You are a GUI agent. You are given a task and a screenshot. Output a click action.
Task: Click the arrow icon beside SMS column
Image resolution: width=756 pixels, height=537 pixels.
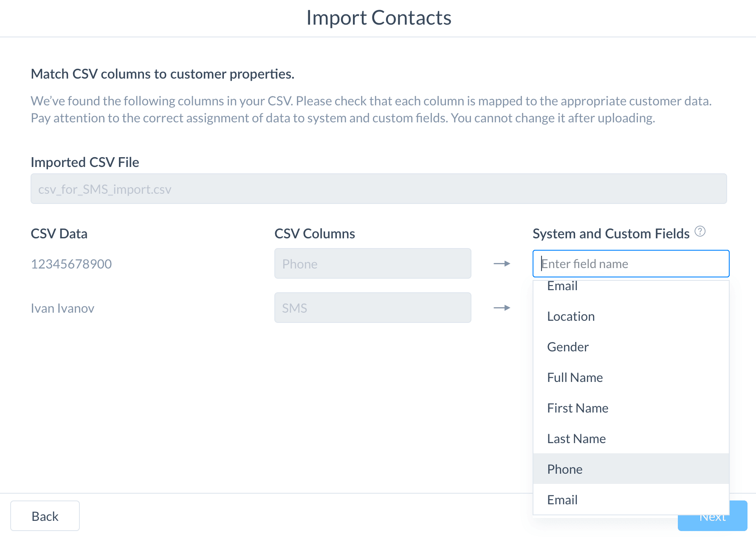pyautogui.click(x=502, y=308)
